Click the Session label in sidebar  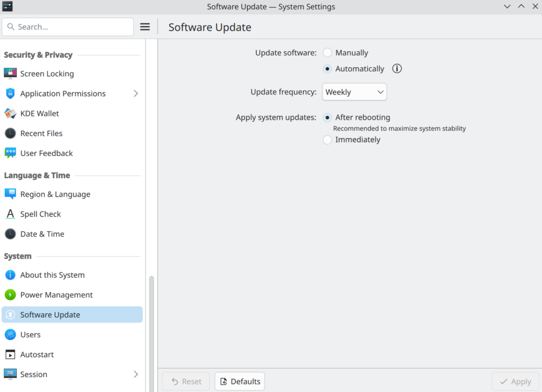33,375
